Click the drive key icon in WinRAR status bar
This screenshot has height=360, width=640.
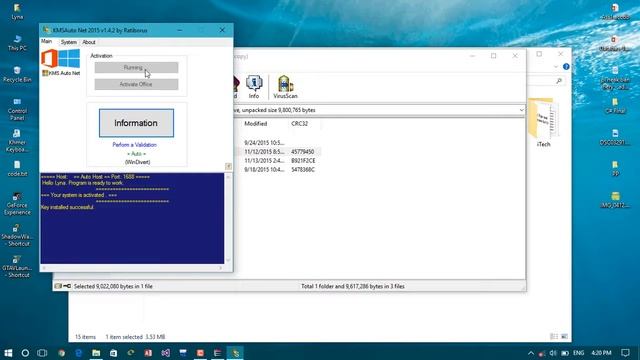coord(63,286)
